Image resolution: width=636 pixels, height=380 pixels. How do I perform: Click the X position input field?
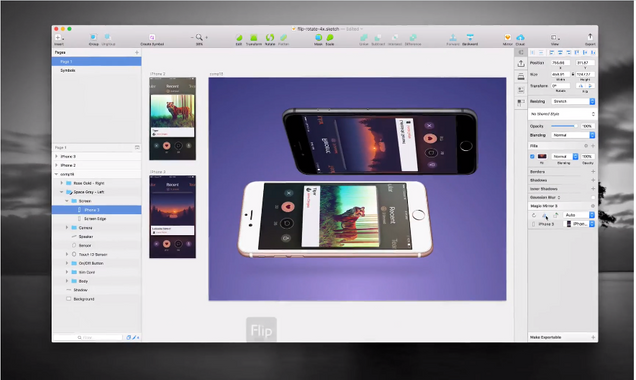coord(560,63)
